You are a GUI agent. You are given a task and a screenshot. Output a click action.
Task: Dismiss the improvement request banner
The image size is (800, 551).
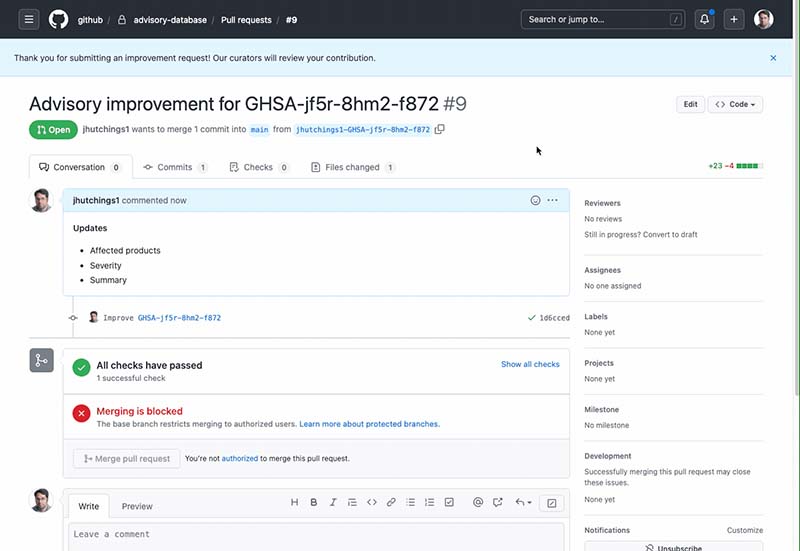[773, 58]
